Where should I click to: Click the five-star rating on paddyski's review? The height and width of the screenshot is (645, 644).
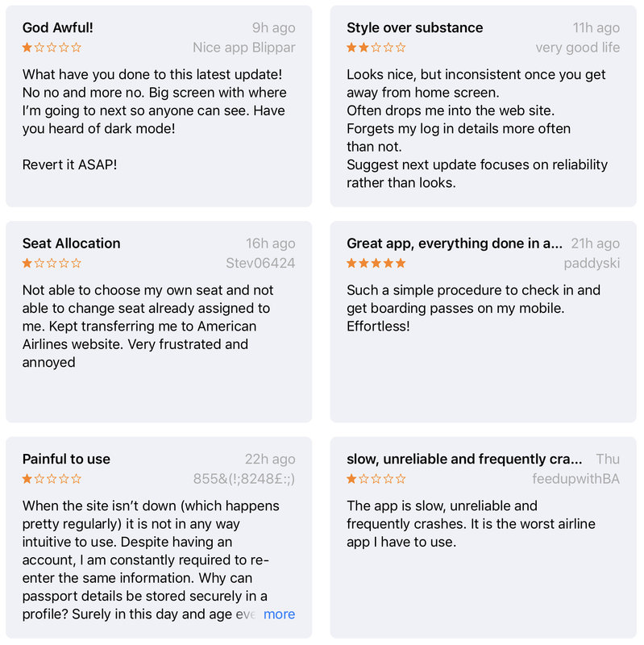tap(376, 263)
